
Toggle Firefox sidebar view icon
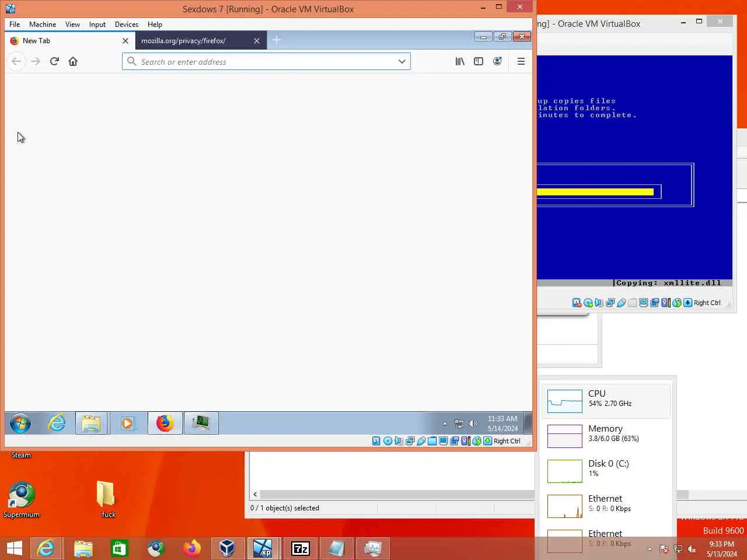coord(479,61)
